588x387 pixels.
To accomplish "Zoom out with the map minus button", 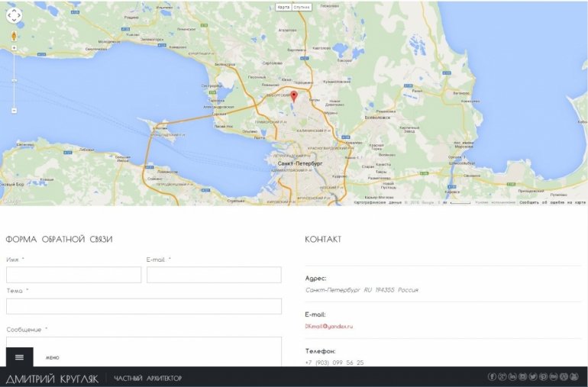I will click(x=14, y=111).
